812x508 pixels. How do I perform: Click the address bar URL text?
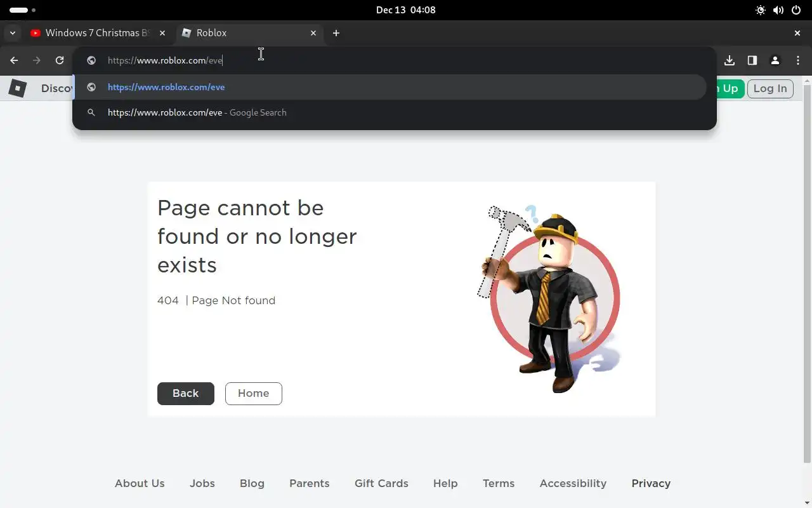[x=165, y=60]
